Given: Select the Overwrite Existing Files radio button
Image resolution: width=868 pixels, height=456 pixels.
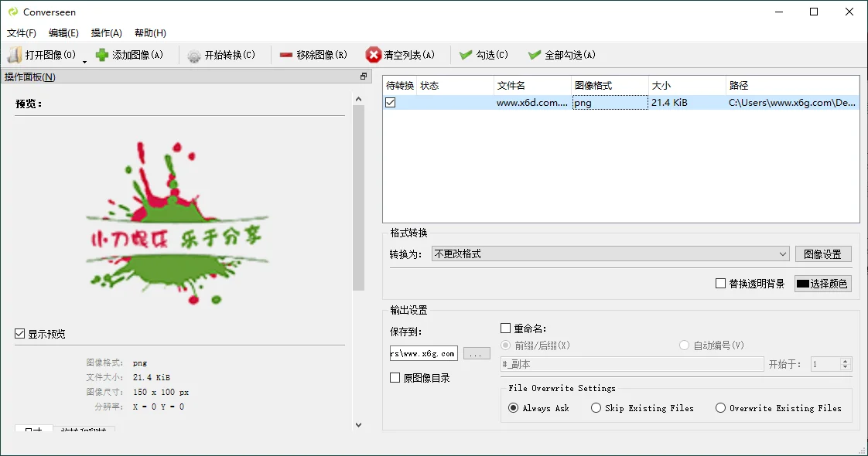Looking at the screenshot, I should [x=720, y=407].
